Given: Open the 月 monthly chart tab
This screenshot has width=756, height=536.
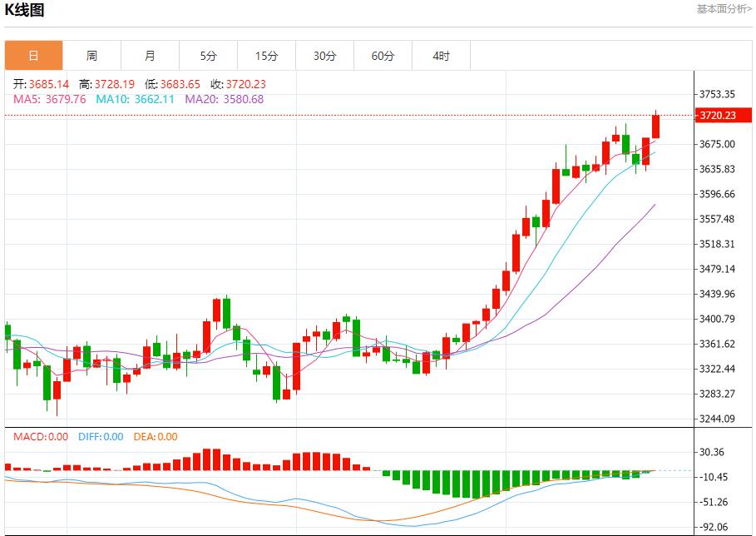Looking at the screenshot, I should [x=150, y=56].
